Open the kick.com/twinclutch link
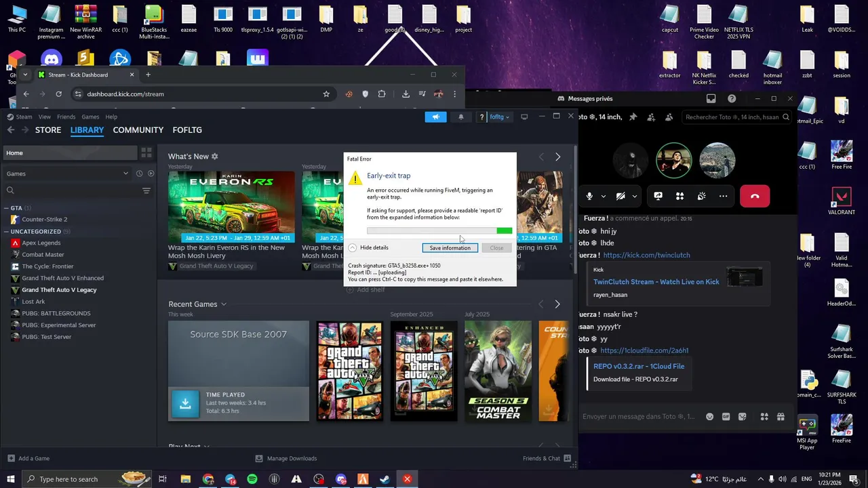This screenshot has width=868, height=488. pos(646,255)
